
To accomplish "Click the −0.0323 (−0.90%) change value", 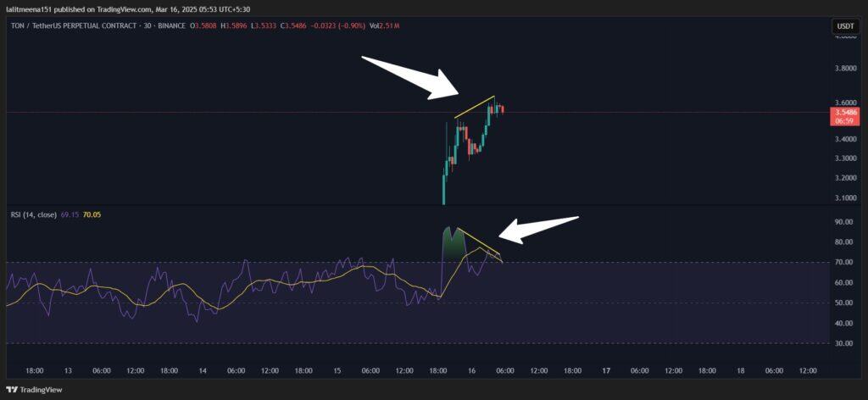I will coord(339,26).
